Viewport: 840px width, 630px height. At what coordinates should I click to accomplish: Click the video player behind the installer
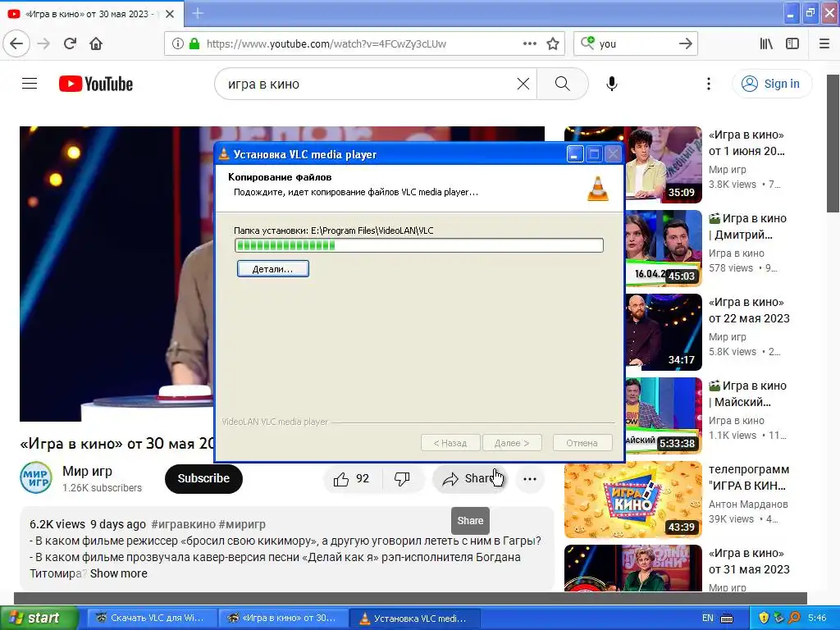[x=116, y=274]
